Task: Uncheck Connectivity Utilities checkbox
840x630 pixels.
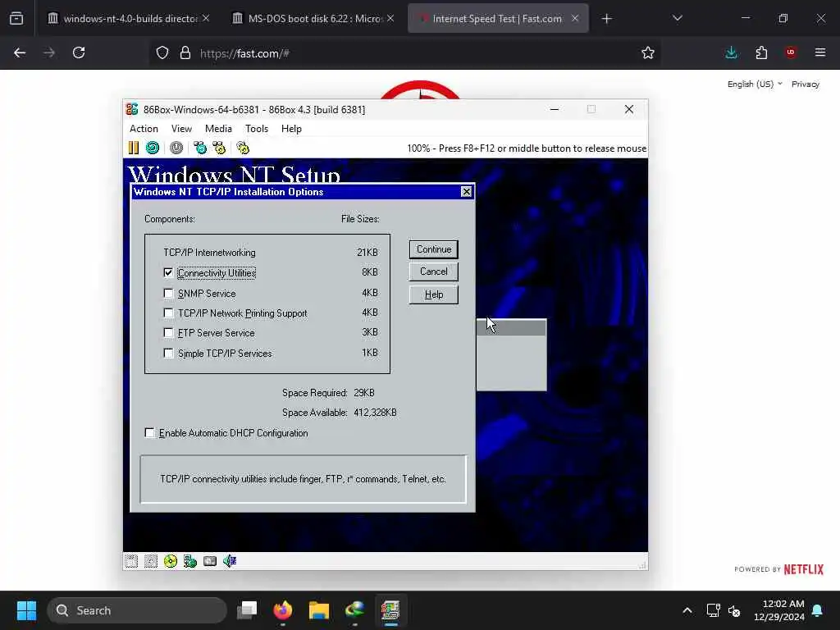Action: (168, 272)
